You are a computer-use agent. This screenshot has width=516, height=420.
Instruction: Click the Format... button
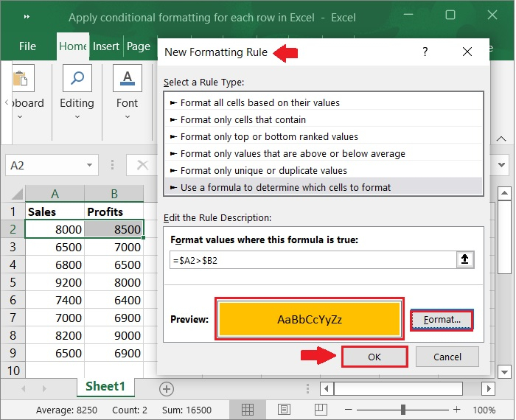tap(442, 320)
